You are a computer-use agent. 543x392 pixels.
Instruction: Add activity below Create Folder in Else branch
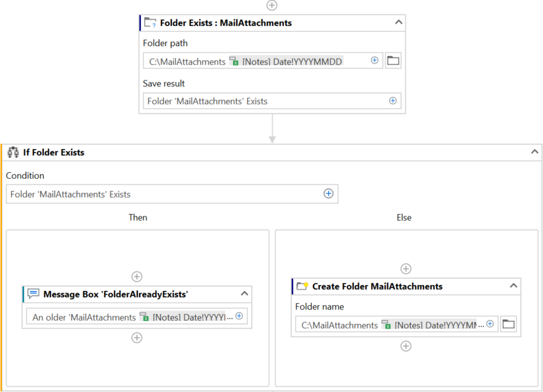[x=406, y=346]
